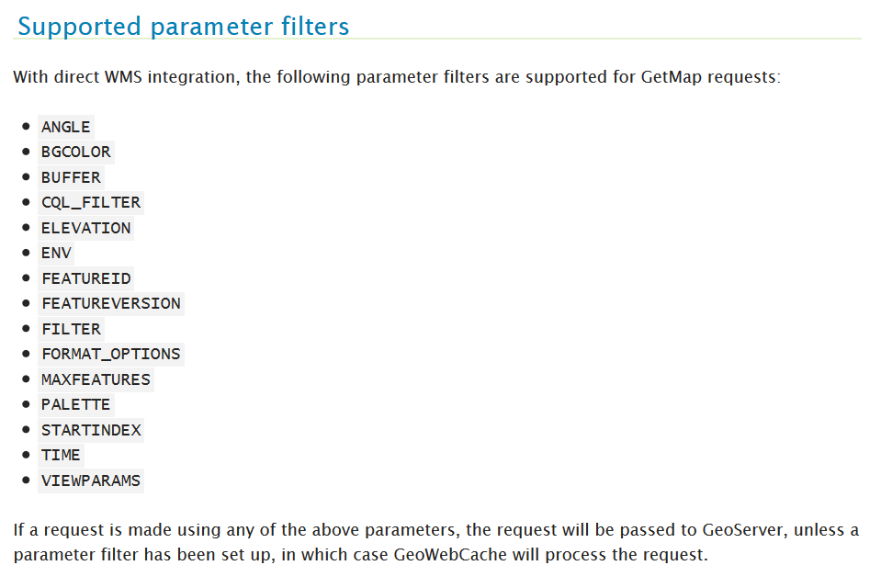Click the BUFFER list item
The image size is (881, 588).
click(x=71, y=177)
